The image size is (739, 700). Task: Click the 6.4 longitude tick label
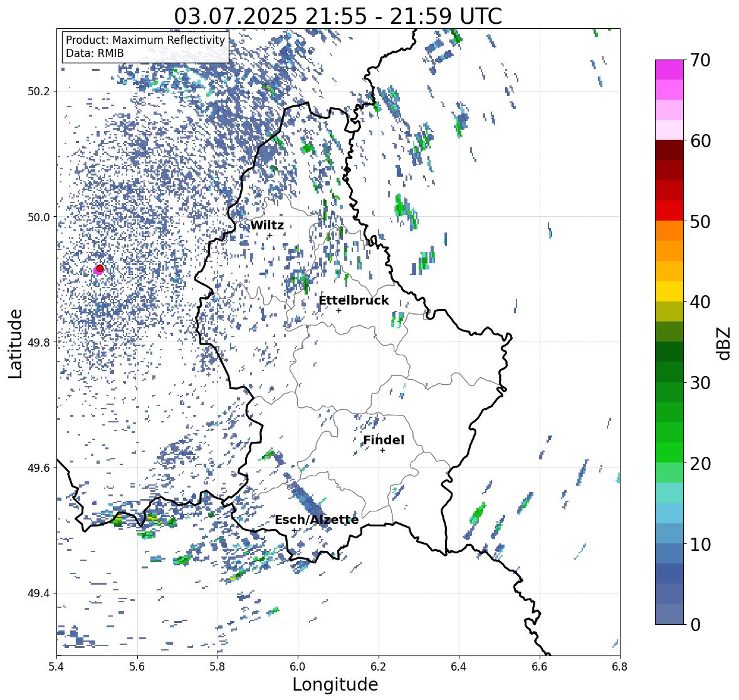point(459,666)
